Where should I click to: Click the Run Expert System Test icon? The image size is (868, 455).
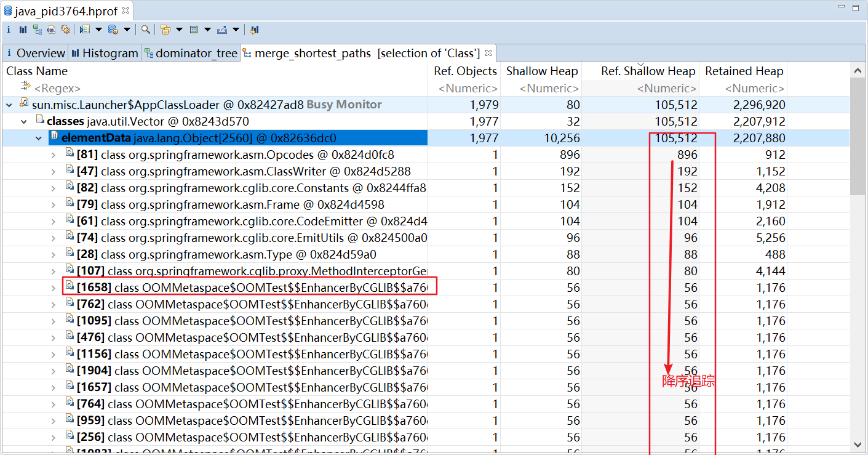click(85, 29)
